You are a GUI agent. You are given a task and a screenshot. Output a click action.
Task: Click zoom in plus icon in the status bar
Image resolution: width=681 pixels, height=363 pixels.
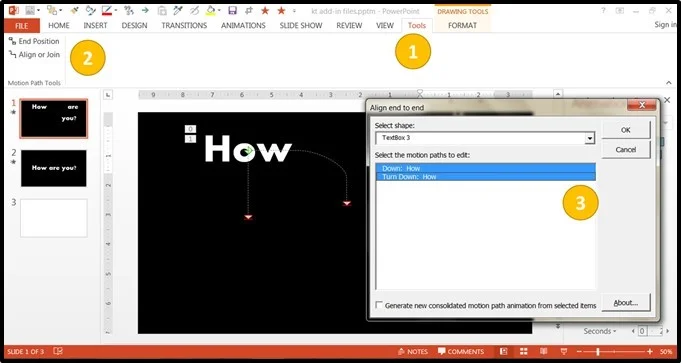[650, 351]
